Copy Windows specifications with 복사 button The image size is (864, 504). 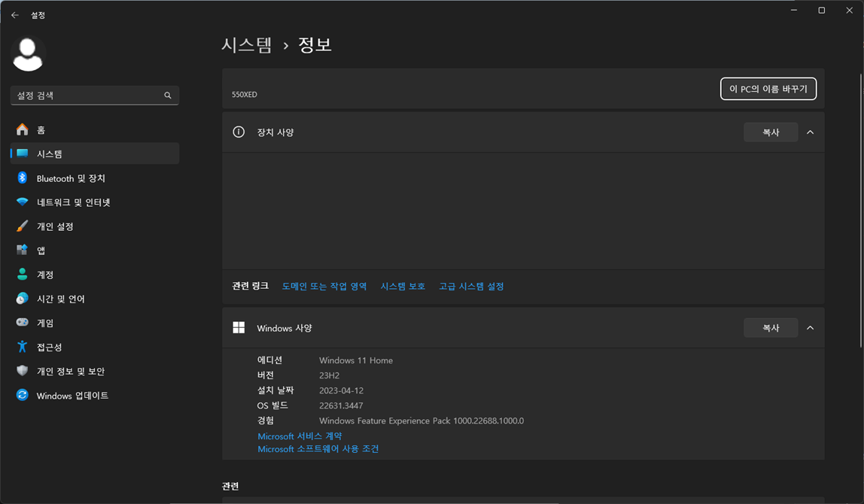pos(771,328)
